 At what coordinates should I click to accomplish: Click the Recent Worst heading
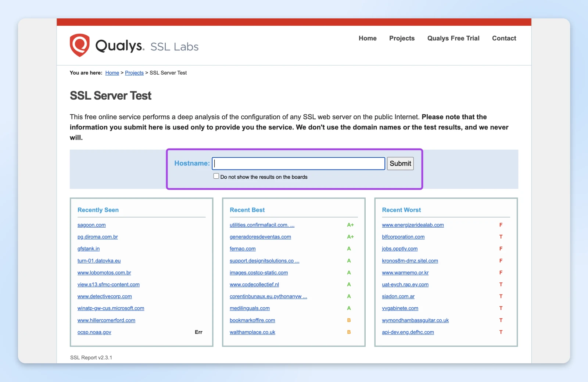pos(401,210)
